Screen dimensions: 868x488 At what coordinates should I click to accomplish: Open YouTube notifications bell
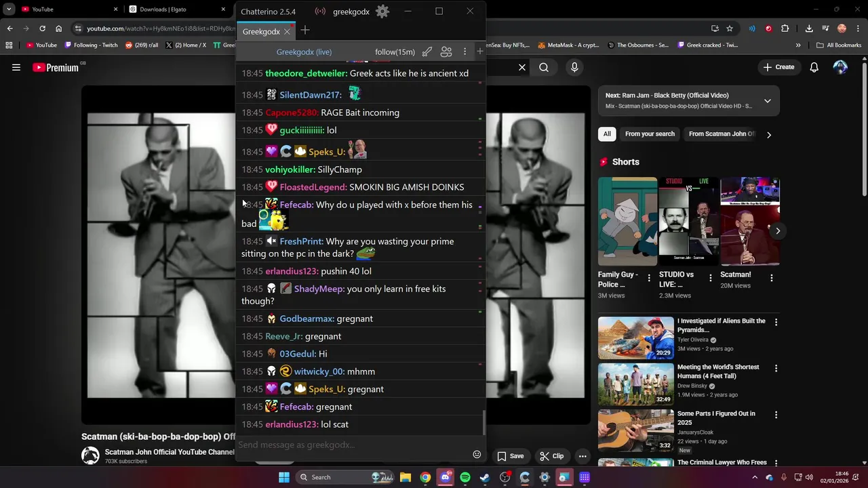tap(814, 67)
